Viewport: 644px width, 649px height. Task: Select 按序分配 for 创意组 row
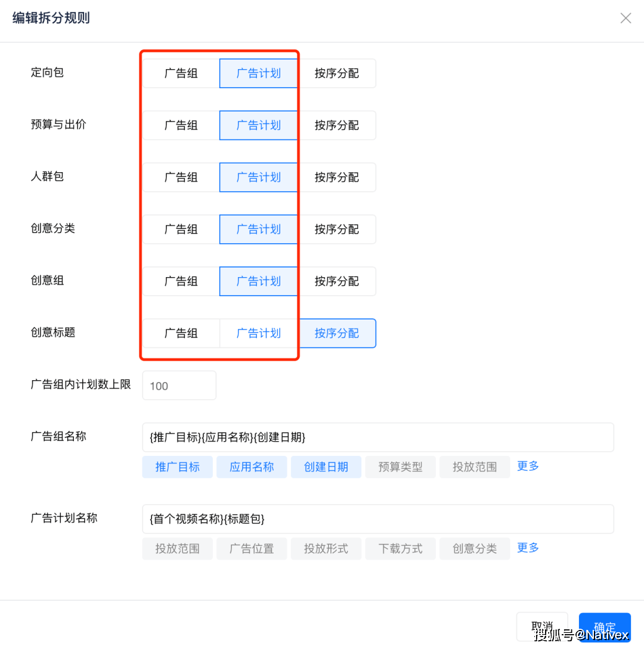(x=337, y=281)
